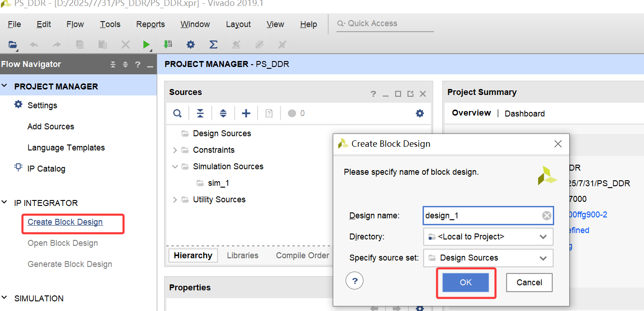The image size is (644, 311).
Task: Open the Help menu
Action: point(308,24)
